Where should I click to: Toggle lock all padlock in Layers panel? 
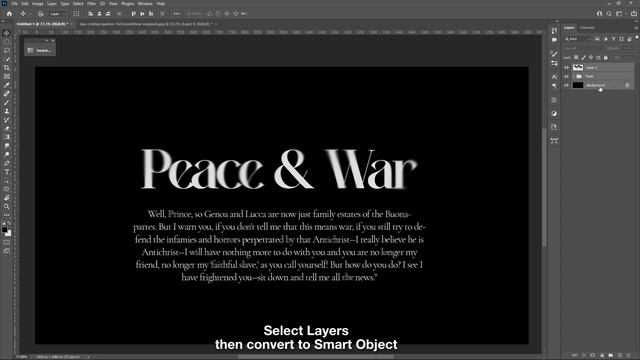605,58
